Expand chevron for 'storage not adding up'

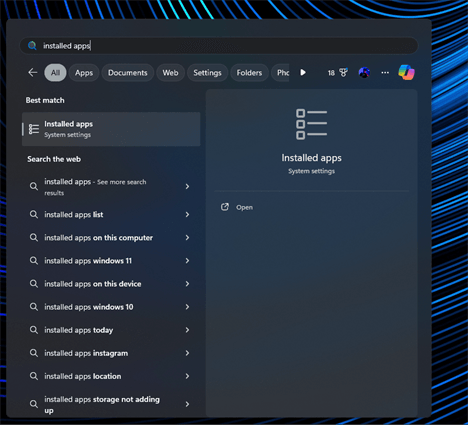click(x=187, y=404)
